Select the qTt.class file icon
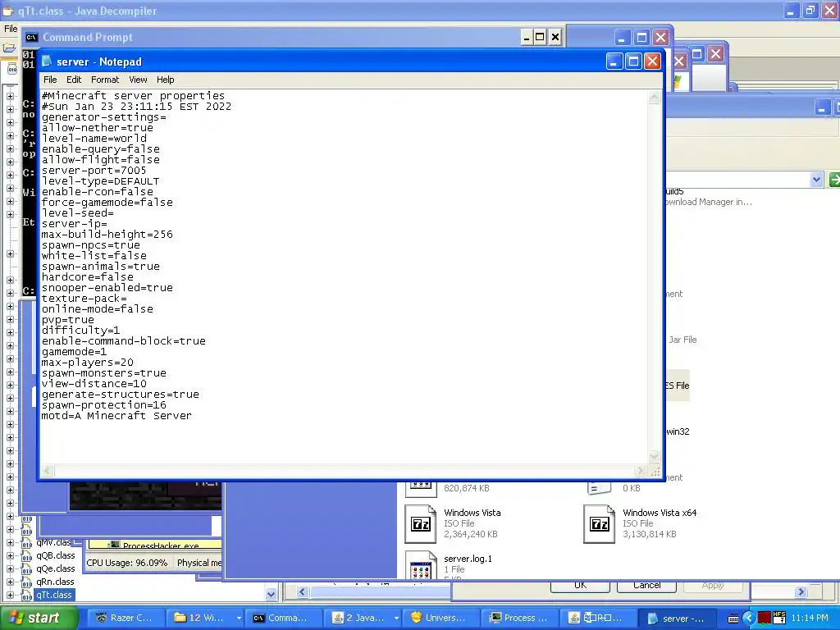The width and height of the screenshot is (840, 630). 27,595
